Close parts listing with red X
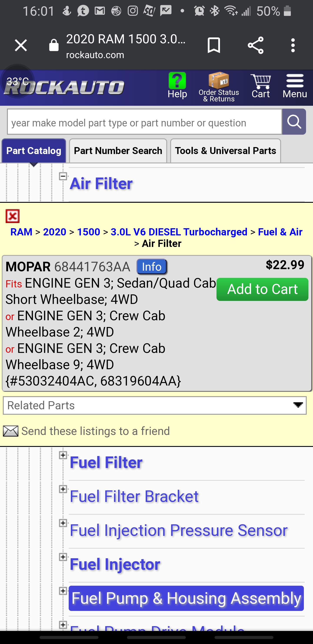 [x=12, y=216]
